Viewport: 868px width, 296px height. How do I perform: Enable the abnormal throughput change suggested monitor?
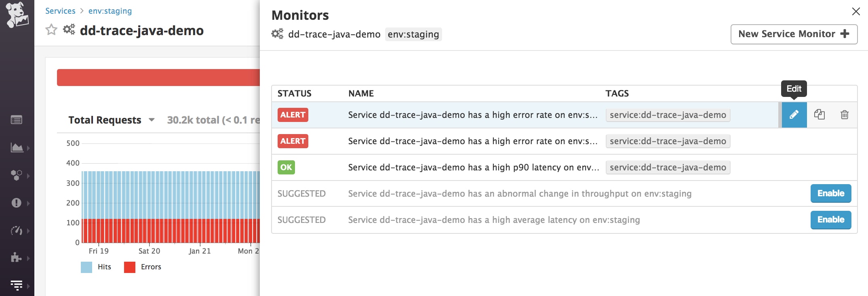(x=830, y=193)
